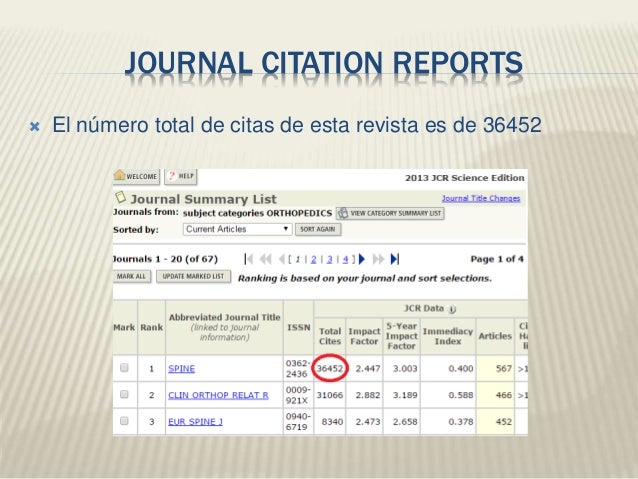Click the Impact Factor column header
638x479 pixels.
click(364, 336)
